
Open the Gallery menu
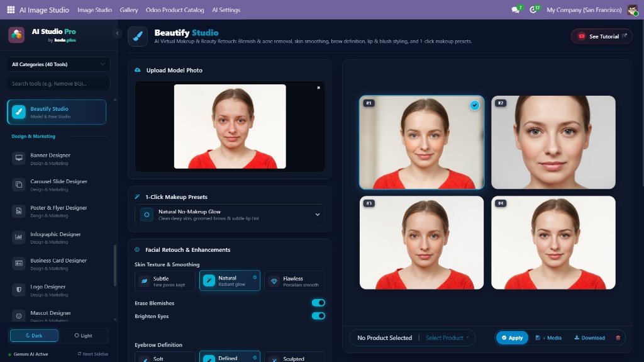pyautogui.click(x=129, y=10)
